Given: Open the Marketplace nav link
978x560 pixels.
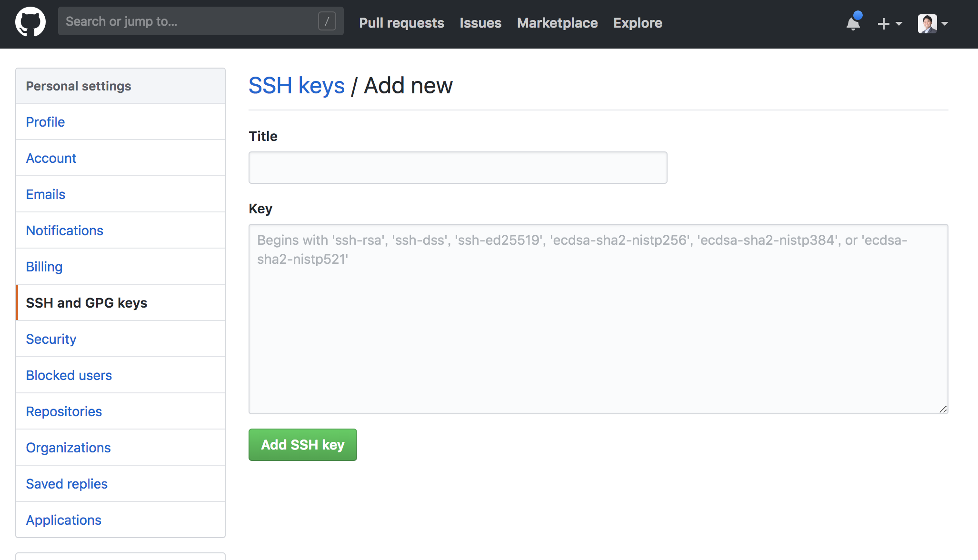Looking at the screenshot, I should pos(557,23).
